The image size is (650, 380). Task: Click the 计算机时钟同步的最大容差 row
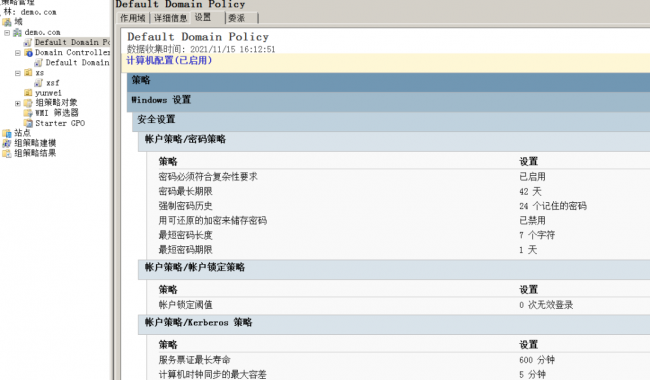pos(398,374)
